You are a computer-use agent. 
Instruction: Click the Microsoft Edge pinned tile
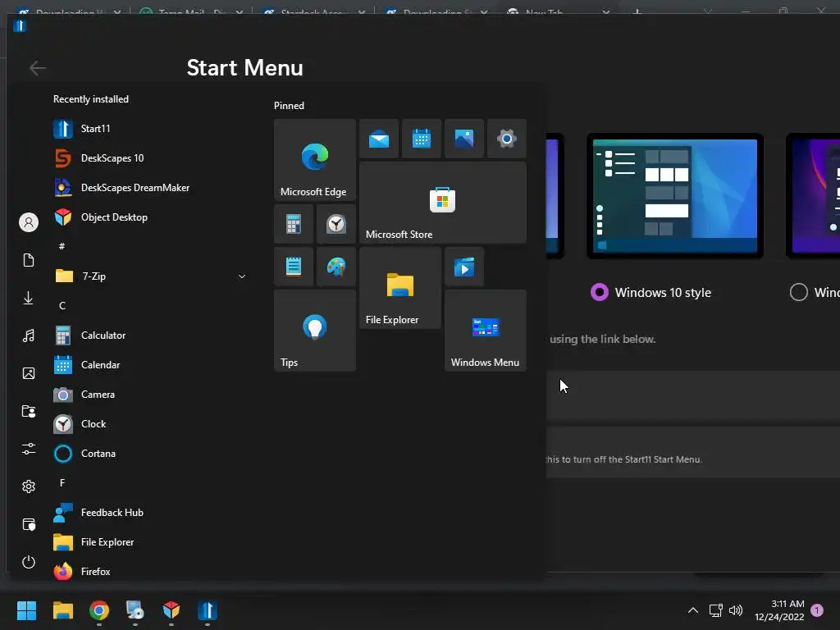pos(314,160)
